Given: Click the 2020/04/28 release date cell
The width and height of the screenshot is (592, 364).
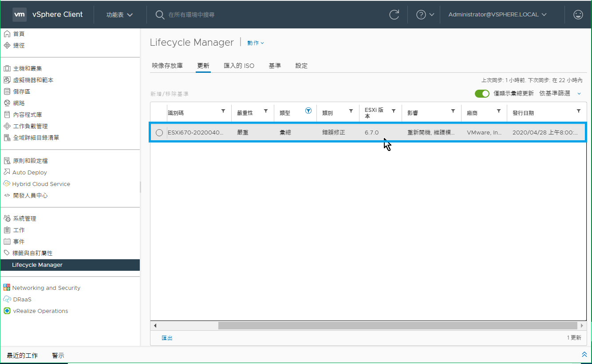Looking at the screenshot, I should coord(545,133).
